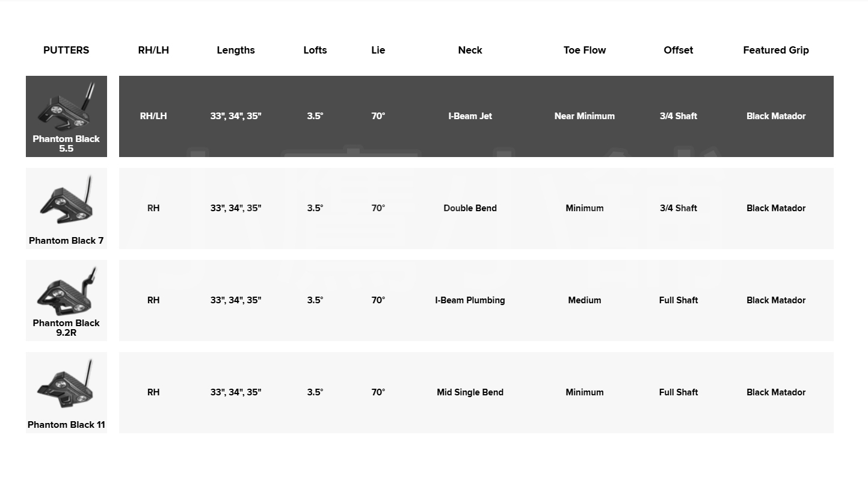The height and width of the screenshot is (488, 868).
Task: Click the Mid Single Bend neck cell
Action: (470, 392)
